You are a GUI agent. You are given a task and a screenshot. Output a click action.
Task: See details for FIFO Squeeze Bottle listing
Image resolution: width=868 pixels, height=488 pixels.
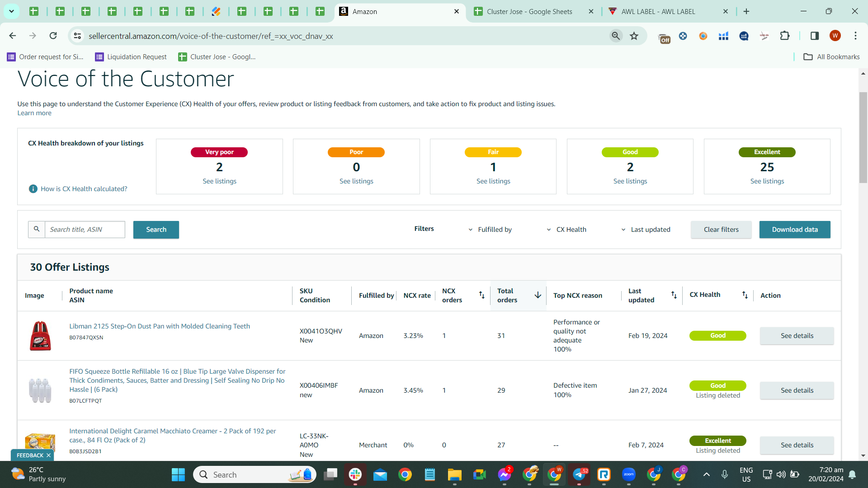coord(797,390)
